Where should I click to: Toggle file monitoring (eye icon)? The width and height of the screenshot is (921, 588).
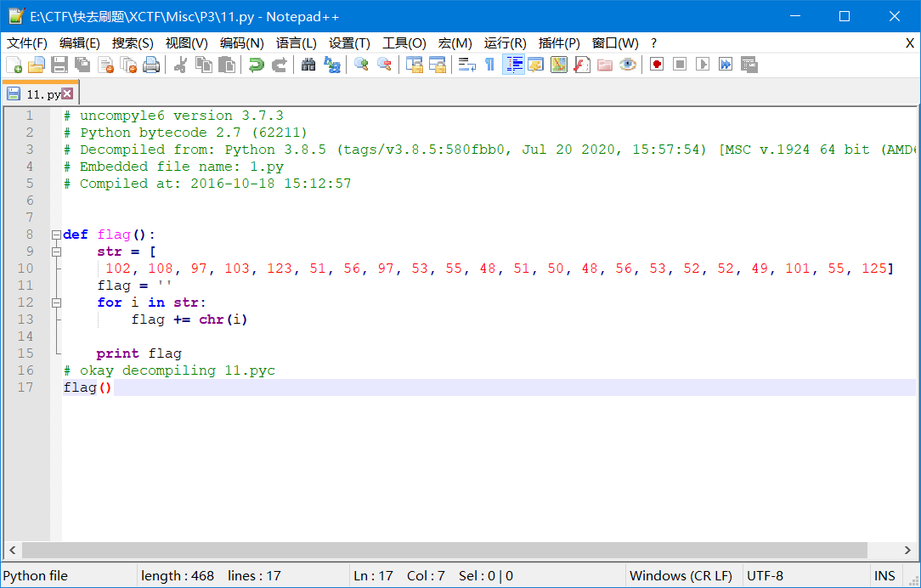point(628,65)
